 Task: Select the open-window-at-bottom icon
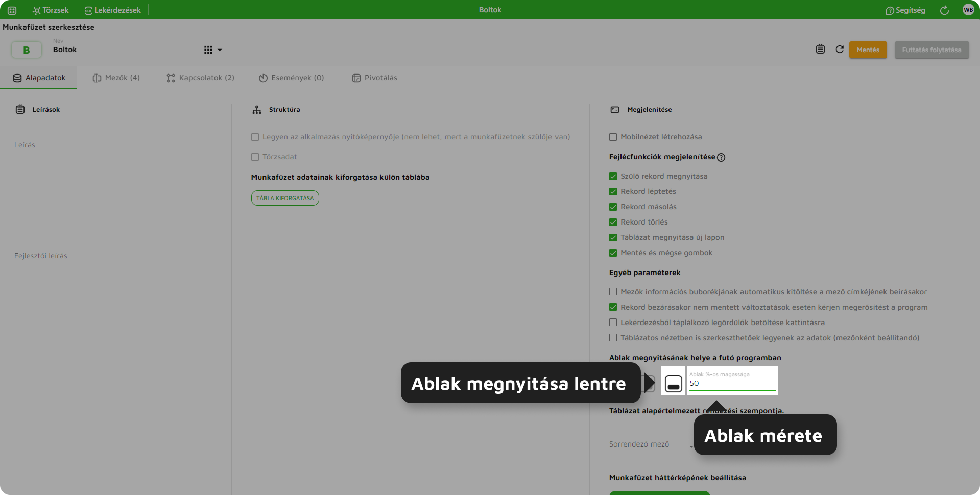pos(673,383)
